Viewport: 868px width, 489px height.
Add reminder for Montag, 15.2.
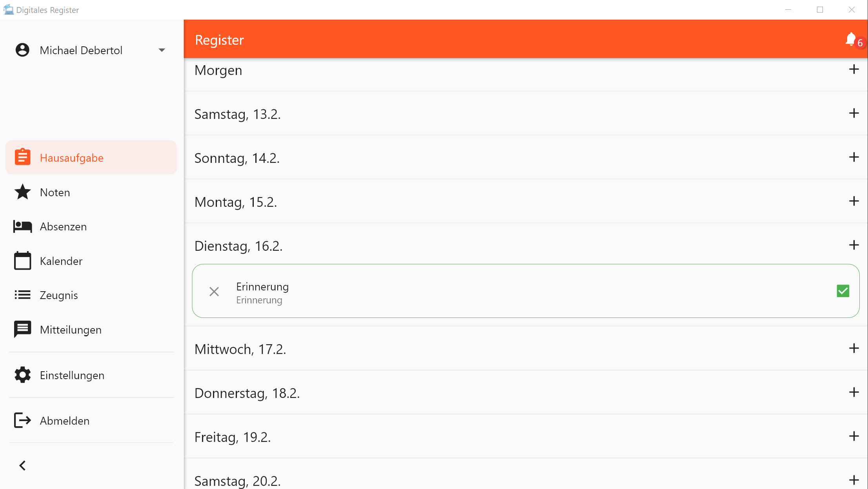pyautogui.click(x=854, y=201)
